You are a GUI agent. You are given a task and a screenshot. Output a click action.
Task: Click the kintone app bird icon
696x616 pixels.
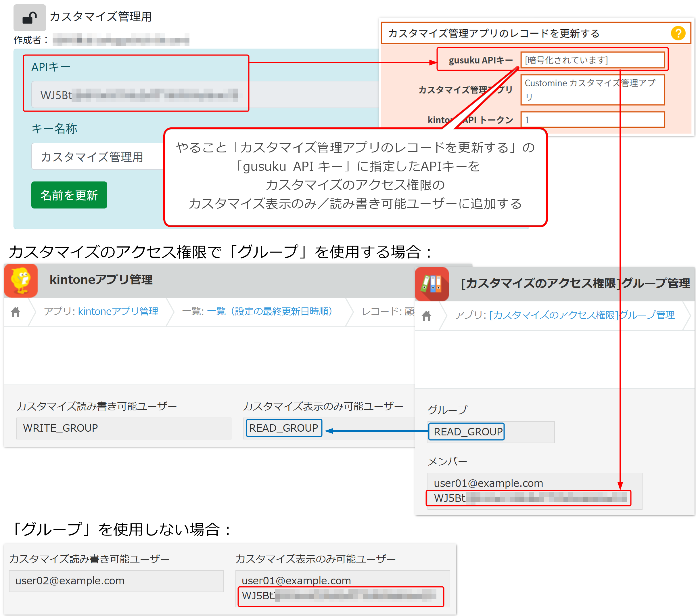pos(21,280)
